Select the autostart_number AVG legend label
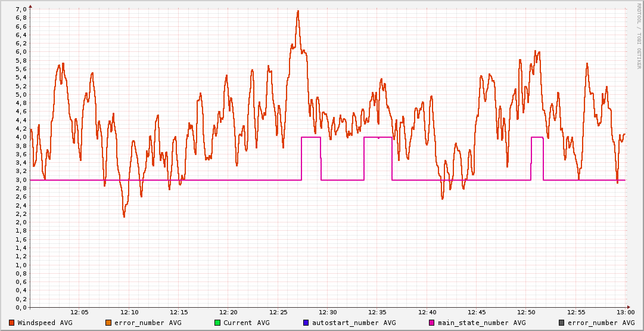Viewport: 644px width, 331px height. 354,323
